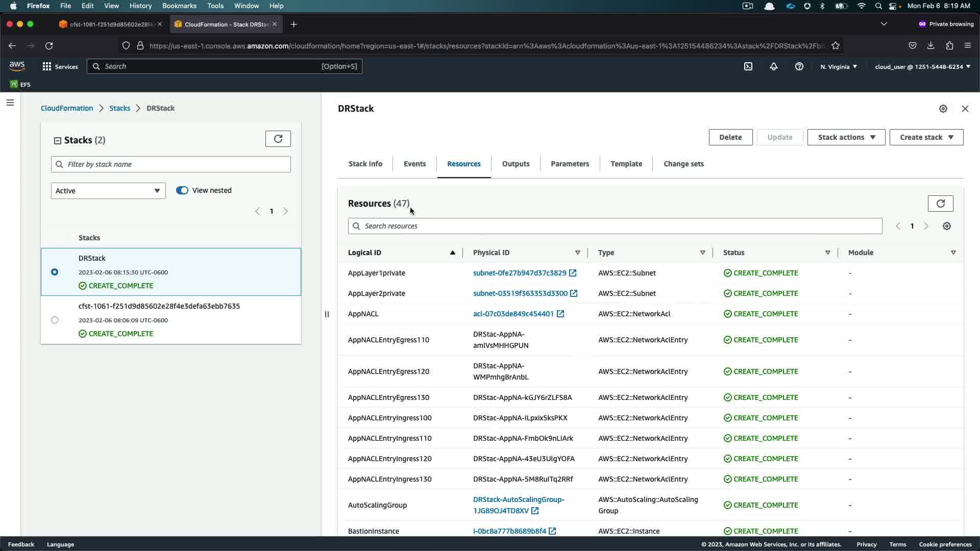Select the cfst-1061 stack radio button
This screenshot has height=551, width=980.
click(55, 320)
